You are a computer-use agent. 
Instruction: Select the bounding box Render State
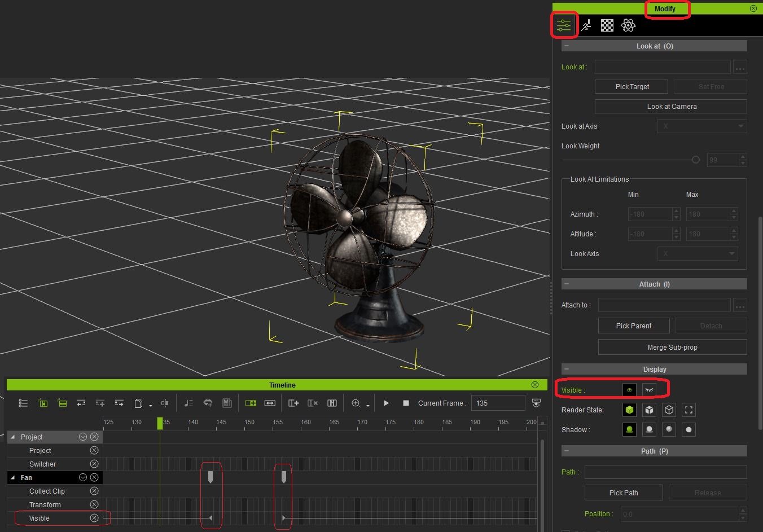click(x=689, y=410)
